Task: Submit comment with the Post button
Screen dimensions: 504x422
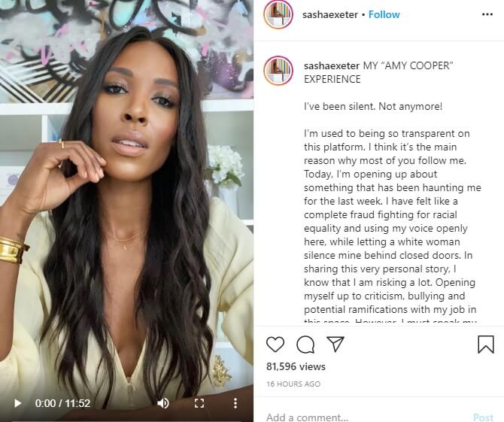Action: tap(484, 417)
